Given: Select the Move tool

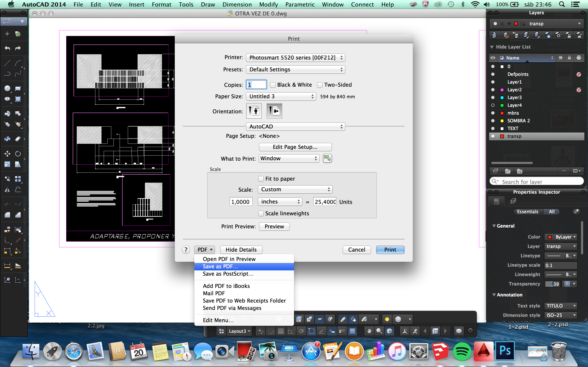Looking at the screenshot, I should pos(7,153).
